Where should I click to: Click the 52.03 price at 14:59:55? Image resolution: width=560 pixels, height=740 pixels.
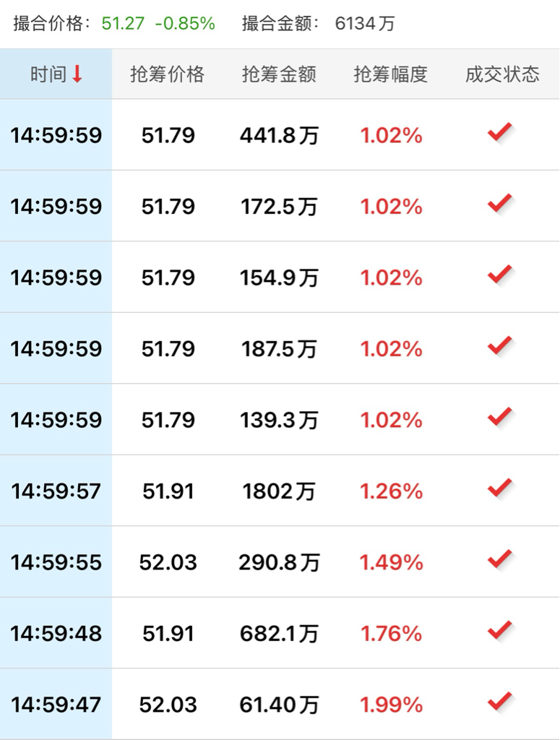coord(168,562)
